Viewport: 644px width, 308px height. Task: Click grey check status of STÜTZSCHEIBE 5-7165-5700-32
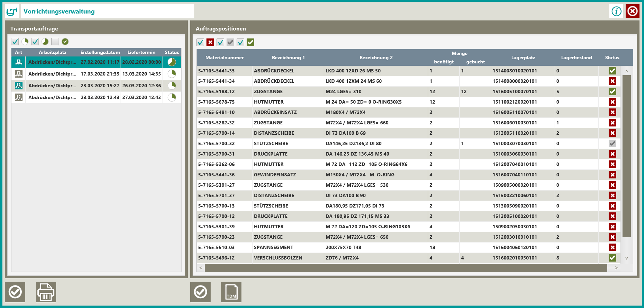click(x=612, y=143)
